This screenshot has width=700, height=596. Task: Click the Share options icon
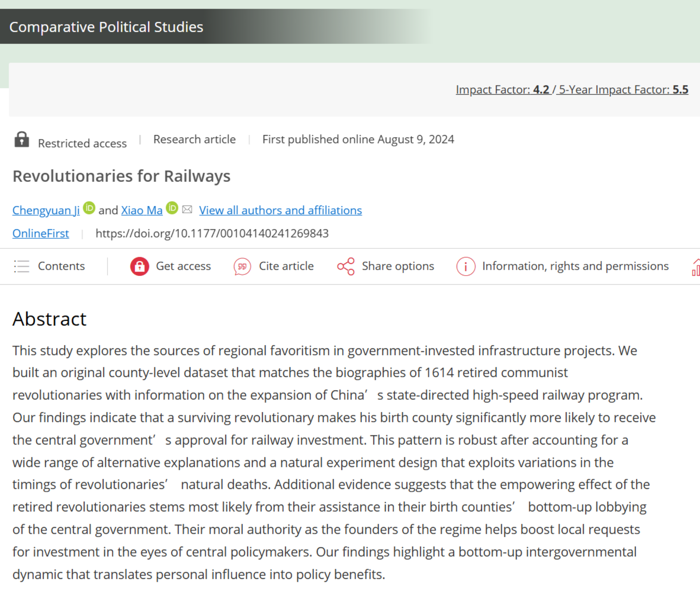[x=346, y=267]
